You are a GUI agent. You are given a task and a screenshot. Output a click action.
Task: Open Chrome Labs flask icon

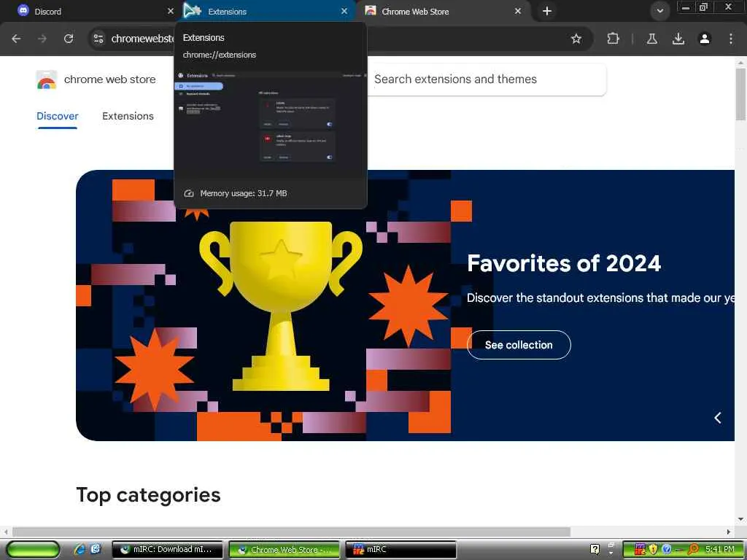pos(651,39)
